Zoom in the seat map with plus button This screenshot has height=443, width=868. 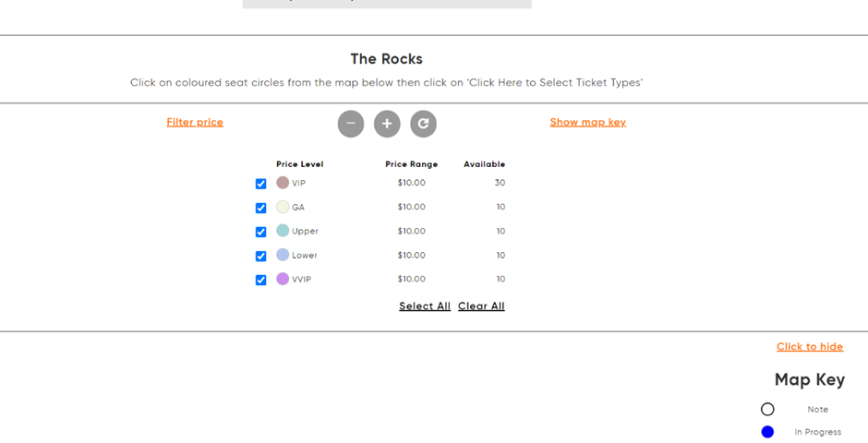[x=387, y=124]
